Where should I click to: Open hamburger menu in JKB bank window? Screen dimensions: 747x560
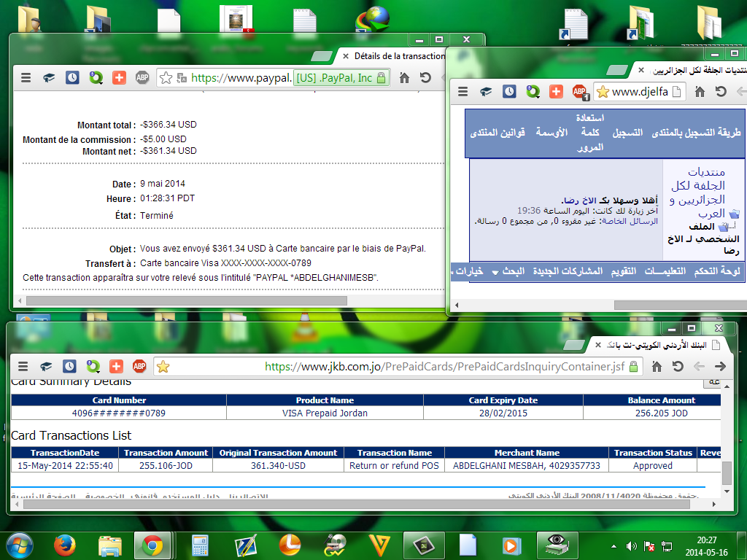tap(23, 366)
